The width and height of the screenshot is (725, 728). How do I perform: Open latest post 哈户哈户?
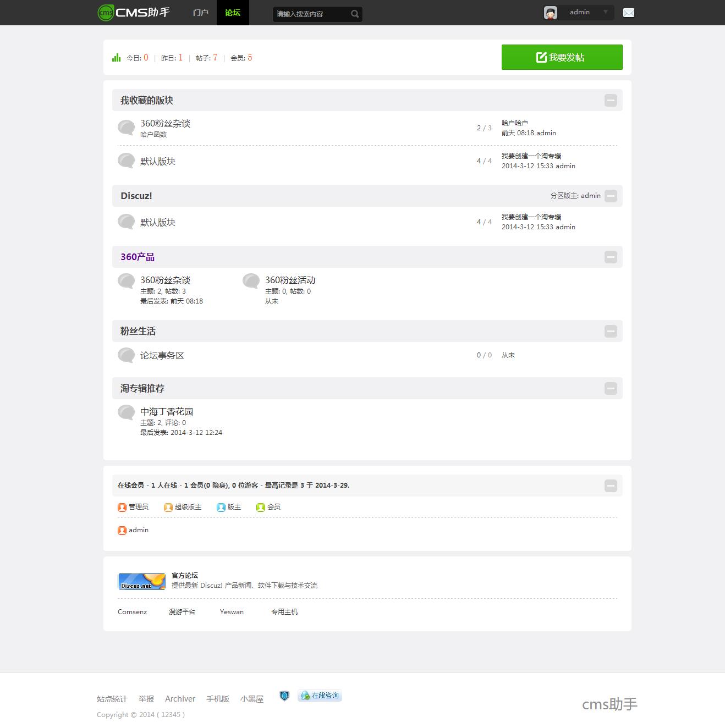(515, 123)
